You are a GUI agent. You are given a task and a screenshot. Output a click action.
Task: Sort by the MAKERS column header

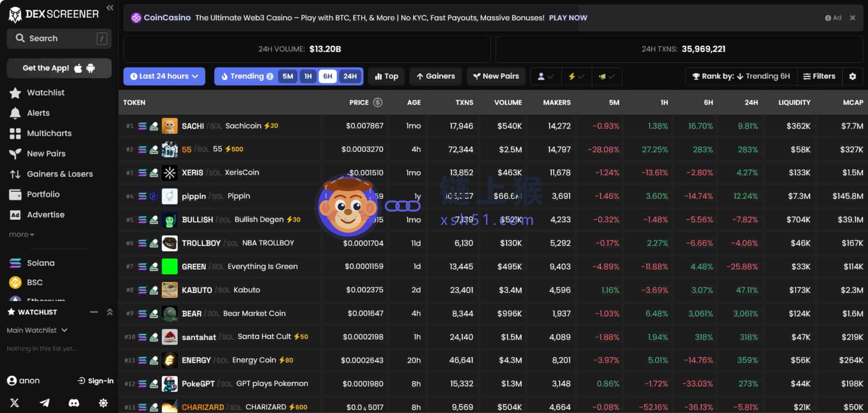557,103
